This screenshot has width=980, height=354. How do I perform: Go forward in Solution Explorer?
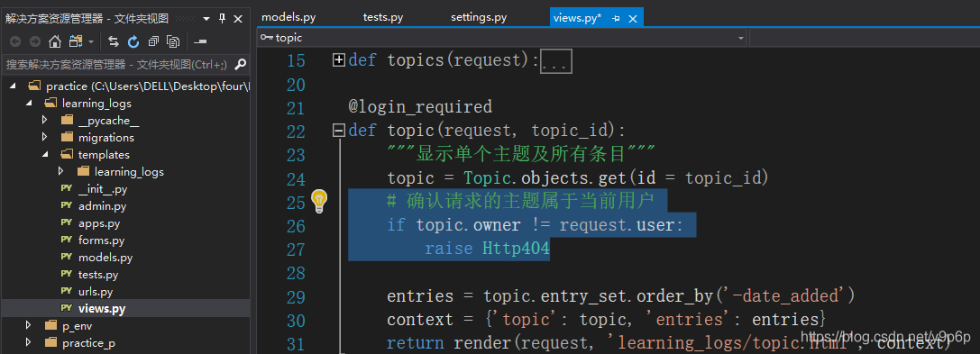(x=35, y=41)
